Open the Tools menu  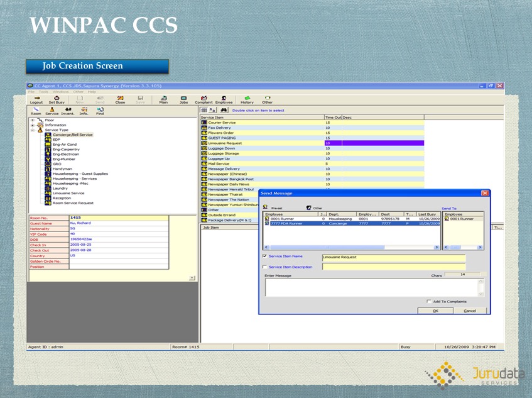tap(43, 92)
